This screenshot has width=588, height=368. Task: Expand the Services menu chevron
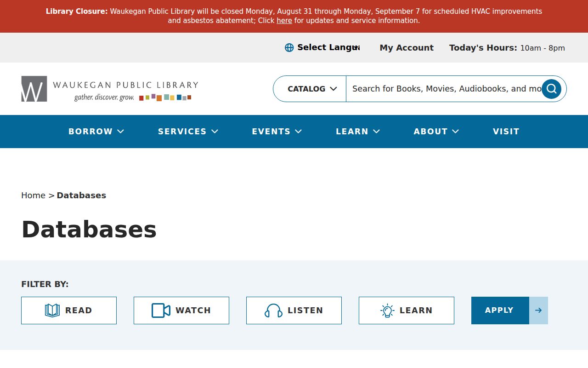coord(215,132)
